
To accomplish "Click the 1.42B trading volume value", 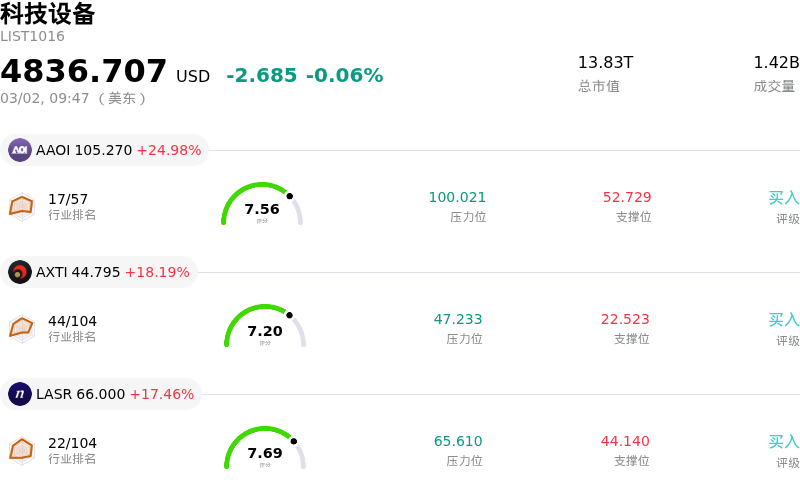I will pos(776,63).
